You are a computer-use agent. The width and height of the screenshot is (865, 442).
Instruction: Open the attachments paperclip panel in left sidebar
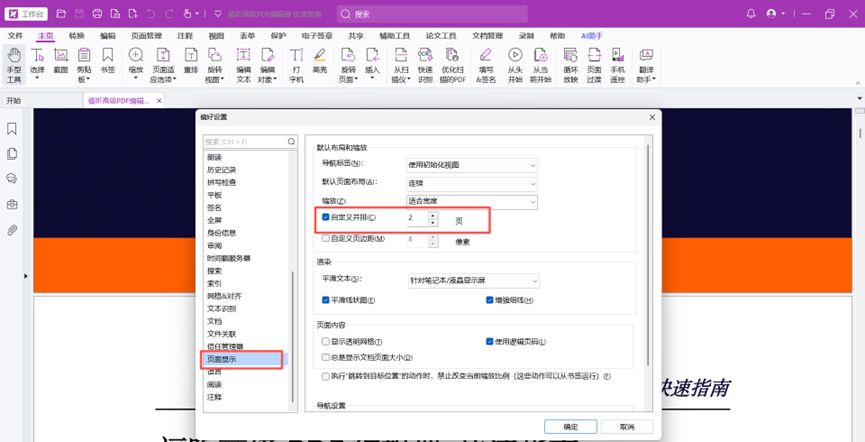[12, 230]
